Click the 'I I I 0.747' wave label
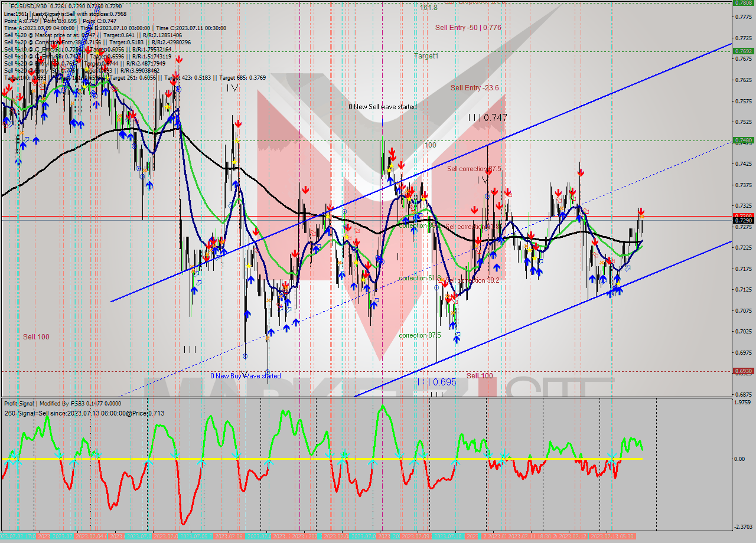 click(x=487, y=118)
